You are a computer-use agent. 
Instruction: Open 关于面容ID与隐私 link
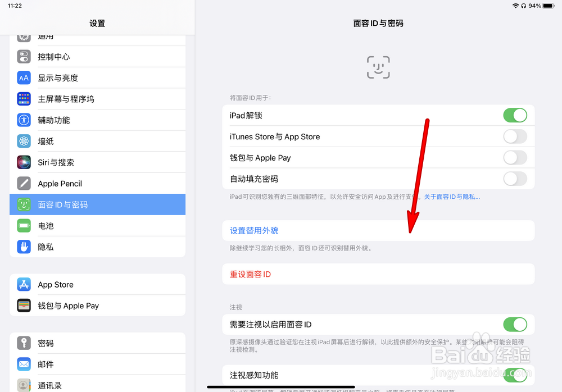pos(452,197)
